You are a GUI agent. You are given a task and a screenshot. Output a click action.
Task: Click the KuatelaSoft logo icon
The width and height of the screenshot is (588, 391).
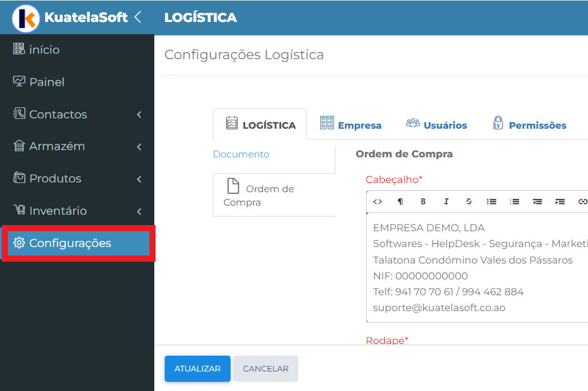click(26, 18)
